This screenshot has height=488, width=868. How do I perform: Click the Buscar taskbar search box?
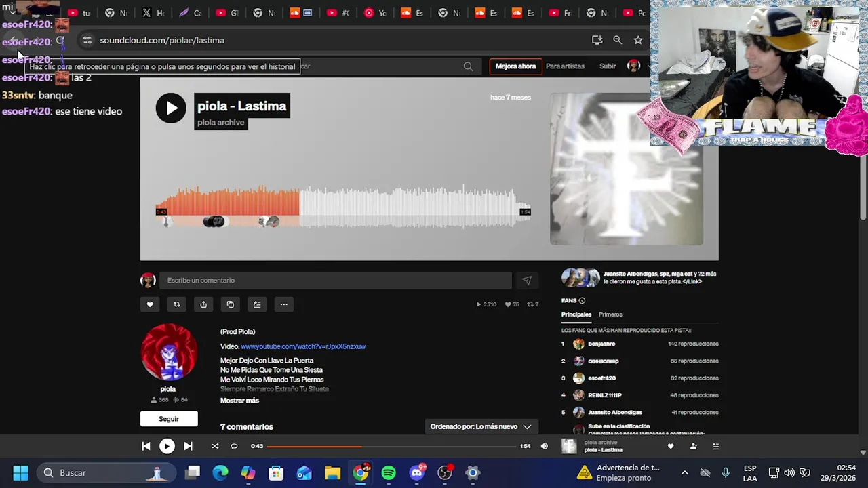pos(106,473)
